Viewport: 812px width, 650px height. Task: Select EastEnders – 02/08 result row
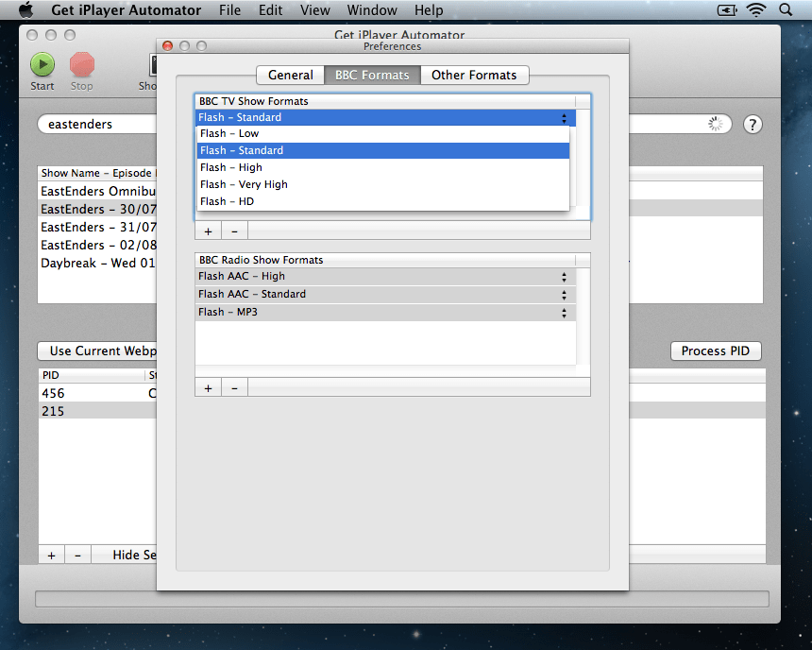(97, 245)
